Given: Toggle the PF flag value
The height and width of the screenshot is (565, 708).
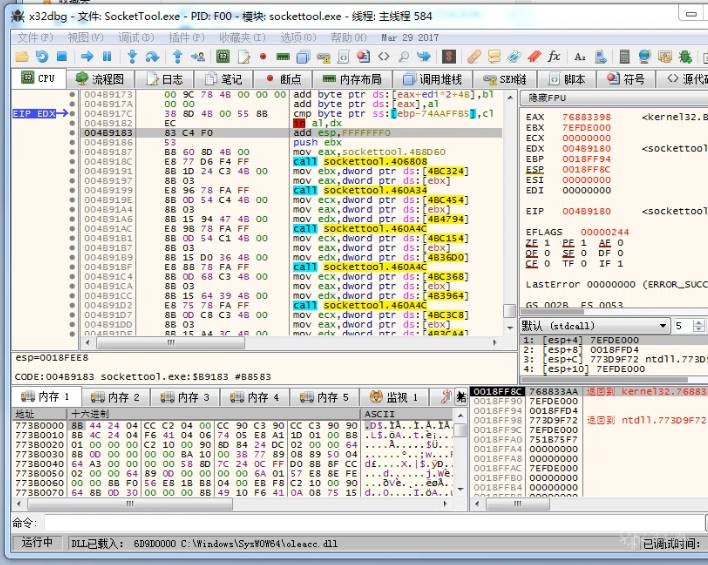Looking at the screenshot, I should pyautogui.click(x=581, y=243).
